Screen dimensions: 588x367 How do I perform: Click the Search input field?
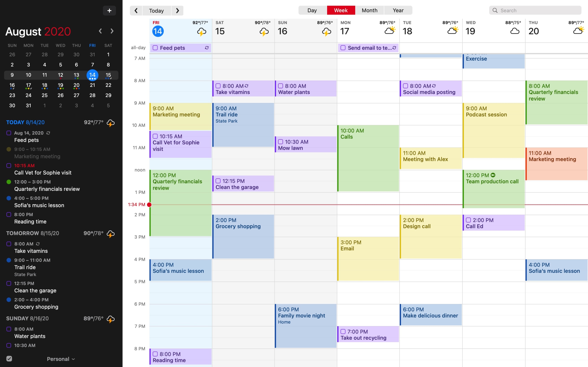click(x=535, y=10)
